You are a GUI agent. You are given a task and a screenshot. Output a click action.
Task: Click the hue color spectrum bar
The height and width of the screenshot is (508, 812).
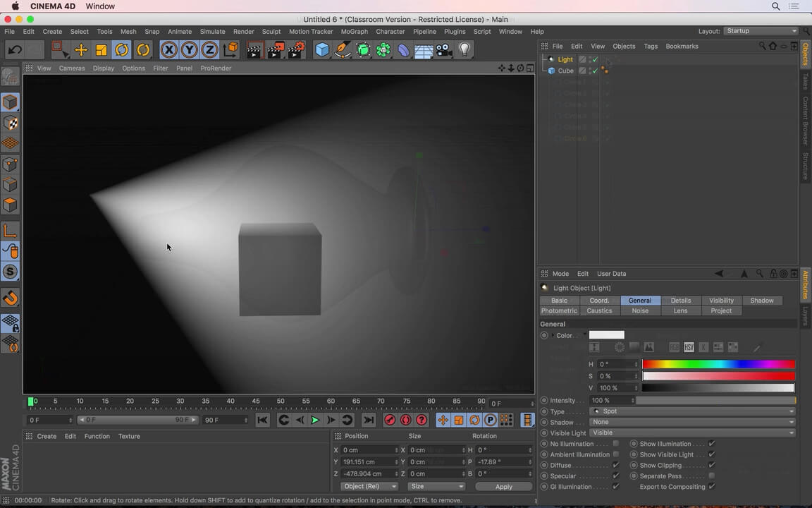tap(718, 364)
